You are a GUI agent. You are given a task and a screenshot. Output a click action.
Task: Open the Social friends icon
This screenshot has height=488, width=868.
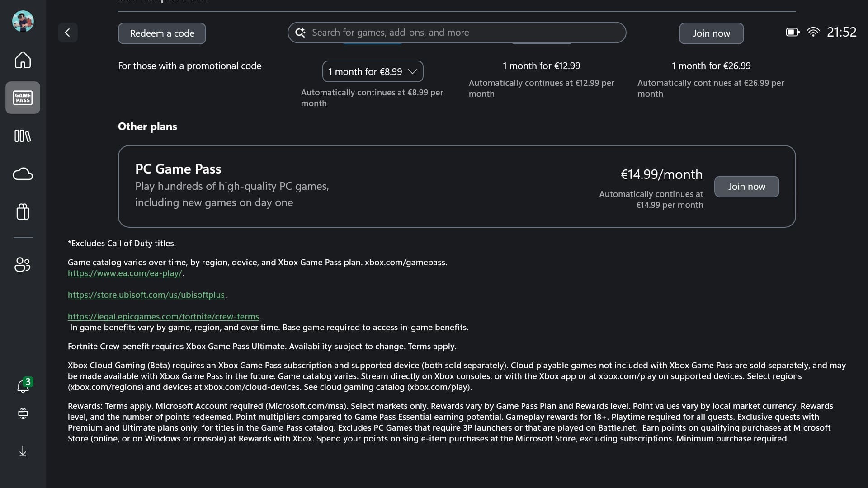click(23, 264)
